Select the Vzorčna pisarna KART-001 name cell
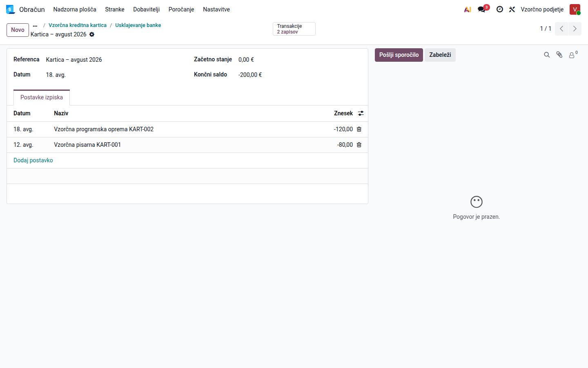The image size is (588, 368). click(x=87, y=145)
